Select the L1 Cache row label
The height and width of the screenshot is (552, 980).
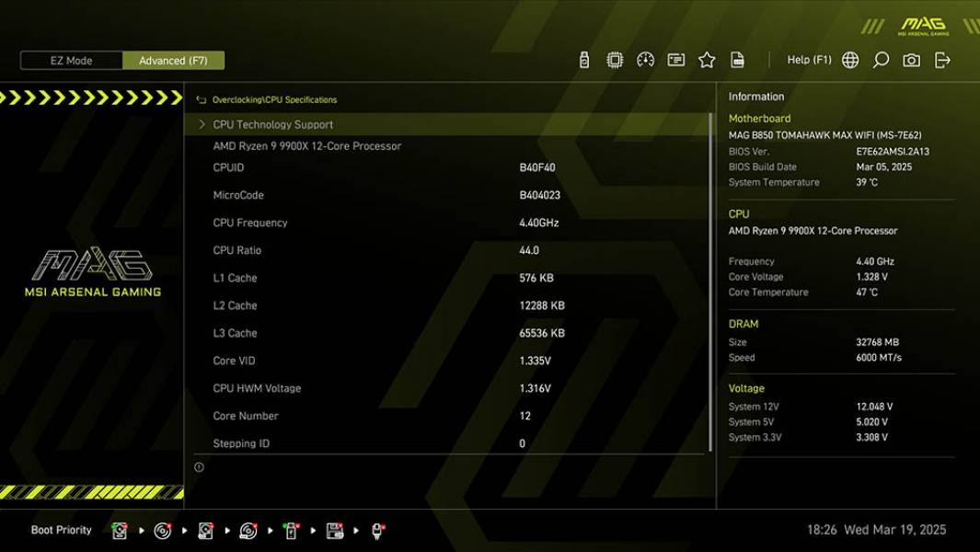click(235, 278)
